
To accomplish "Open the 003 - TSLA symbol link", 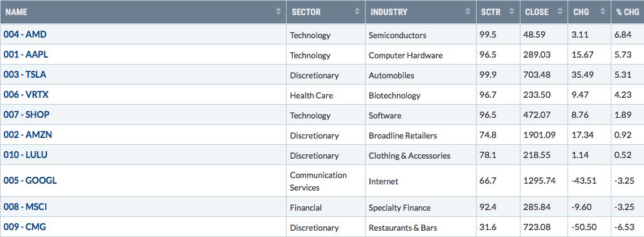I will (26, 75).
